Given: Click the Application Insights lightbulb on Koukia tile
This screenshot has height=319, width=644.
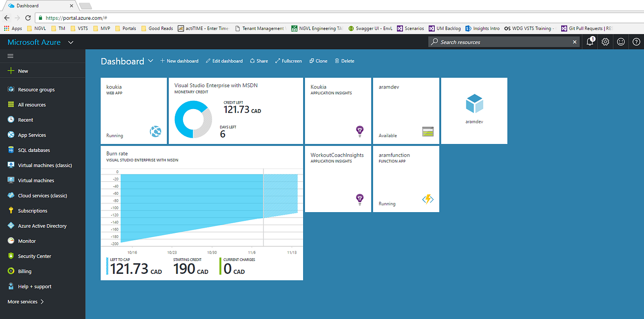Looking at the screenshot, I should pyautogui.click(x=359, y=131).
